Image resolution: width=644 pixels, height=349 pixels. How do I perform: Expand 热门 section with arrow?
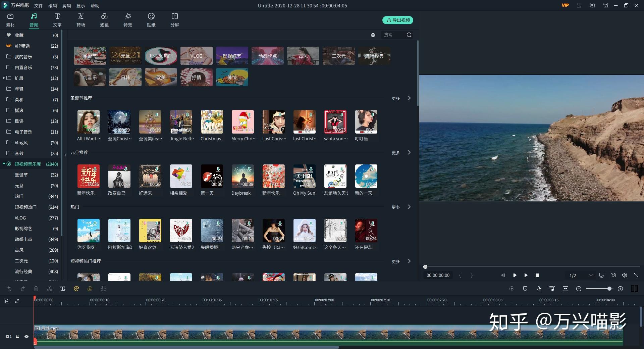coord(409,207)
